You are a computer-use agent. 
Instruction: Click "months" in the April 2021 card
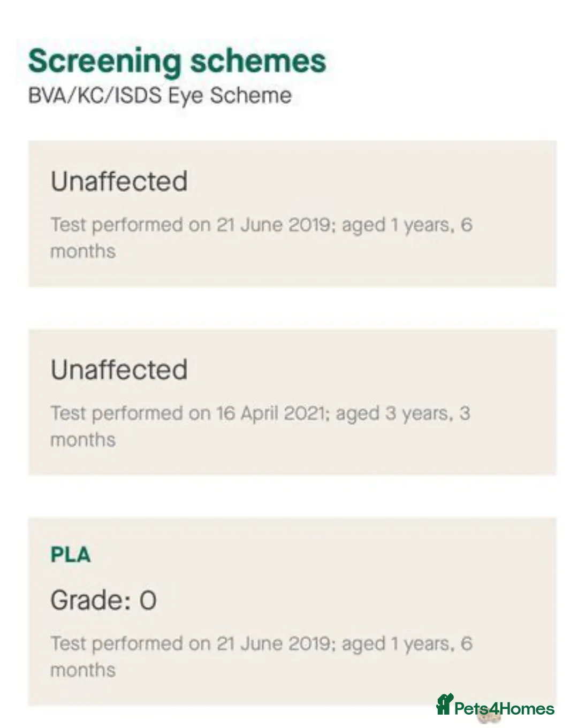[83, 440]
